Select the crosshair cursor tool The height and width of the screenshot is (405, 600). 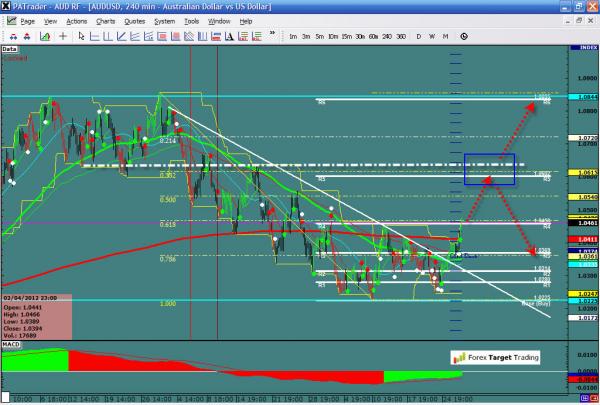[x=63, y=36]
